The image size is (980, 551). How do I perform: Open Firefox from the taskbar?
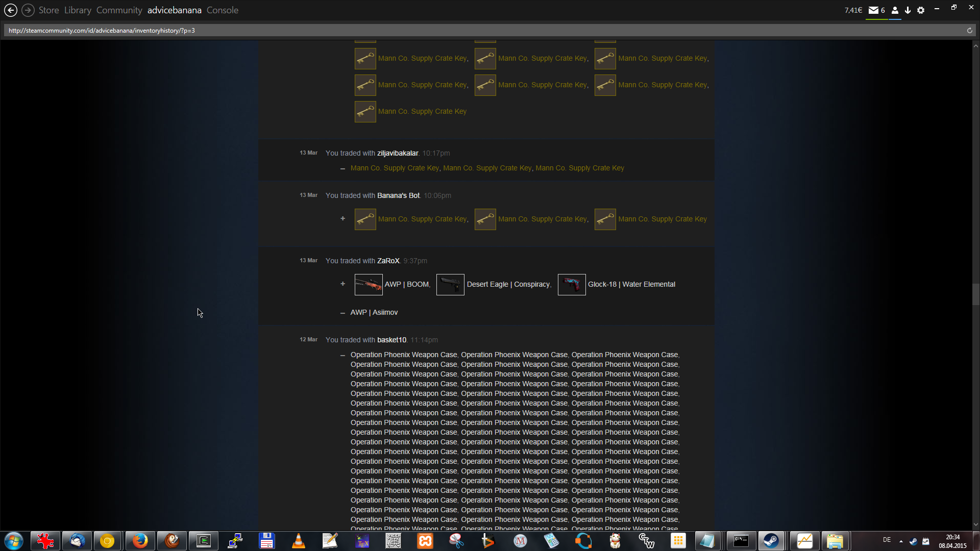click(139, 541)
